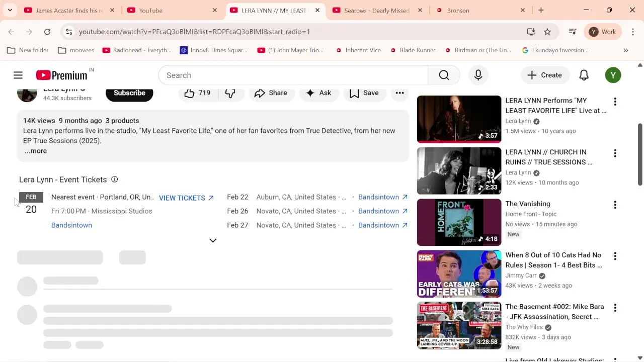The width and height of the screenshot is (644, 362).
Task: Show more bookmarks double-chevron
Action: 626,50
